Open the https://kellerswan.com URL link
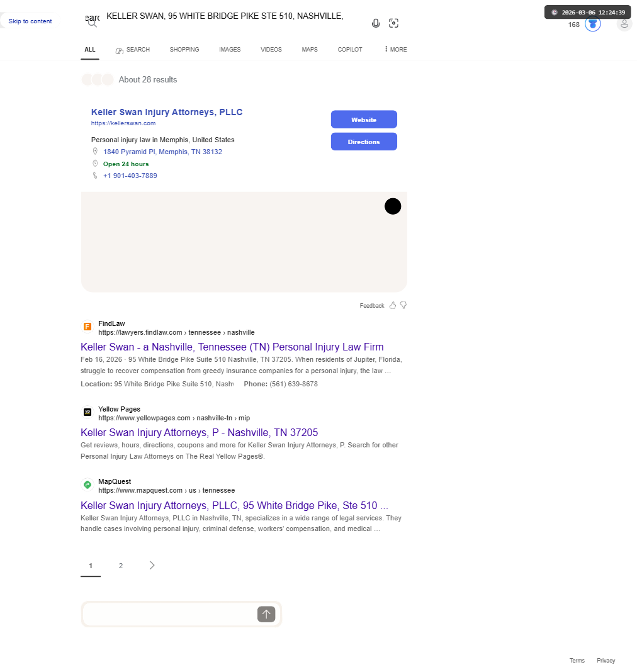 [123, 123]
